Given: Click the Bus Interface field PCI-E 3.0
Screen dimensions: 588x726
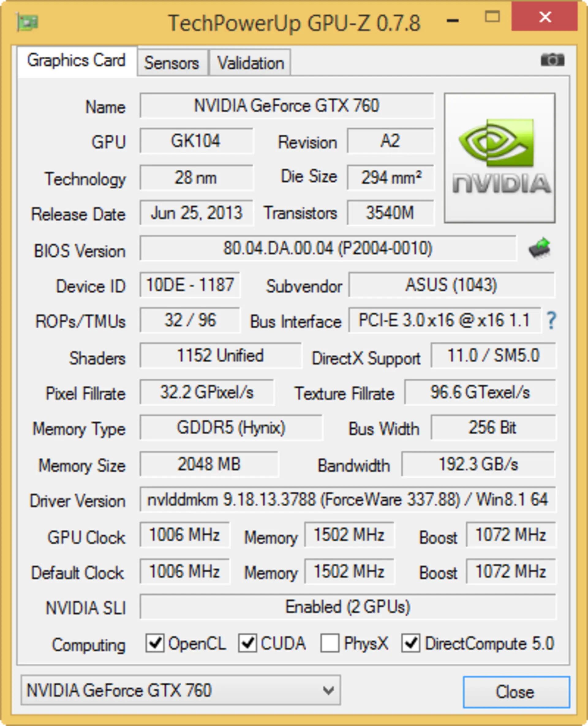Looking at the screenshot, I should point(445,320).
